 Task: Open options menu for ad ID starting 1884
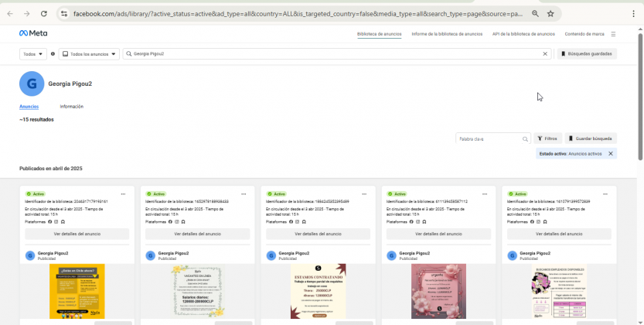click(364, 194)
